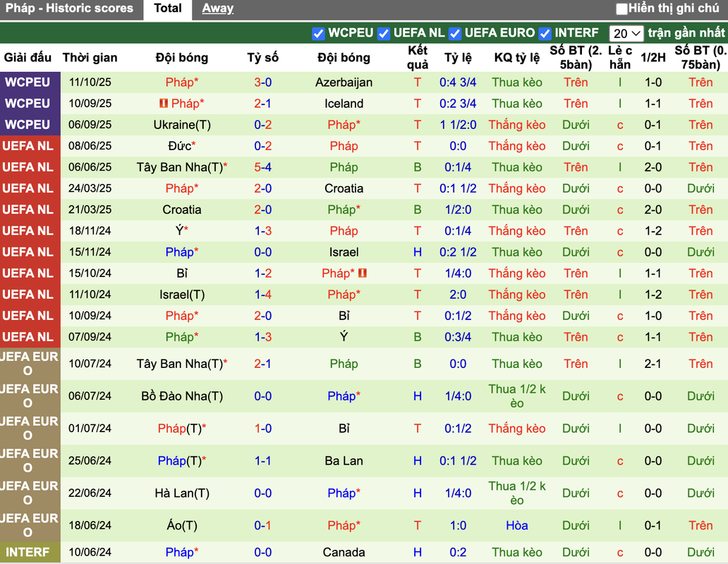Viewport: 728px width, 564px height.
Task: Click the Thời gian column header
Action: click(90, 58)
